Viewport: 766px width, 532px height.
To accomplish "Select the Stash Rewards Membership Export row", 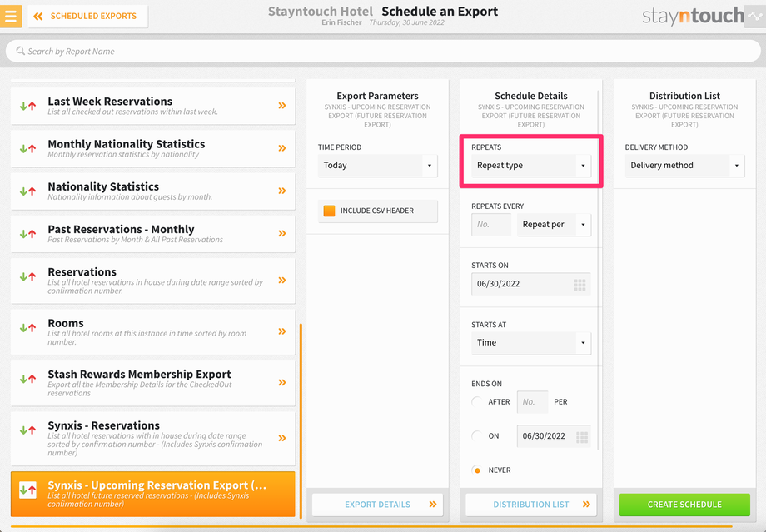I will tap(153, 383).
